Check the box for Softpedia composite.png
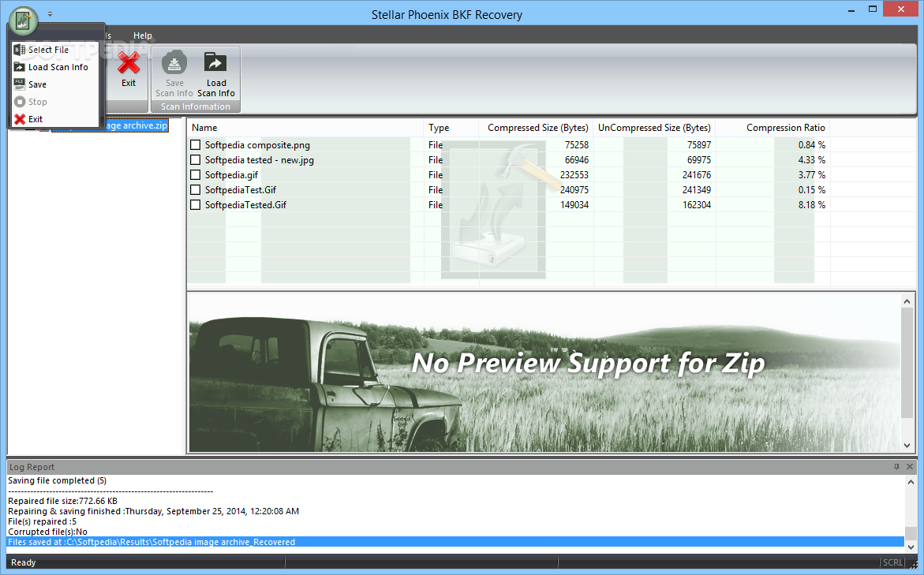The image size is (924, 575). pos(196,145)
